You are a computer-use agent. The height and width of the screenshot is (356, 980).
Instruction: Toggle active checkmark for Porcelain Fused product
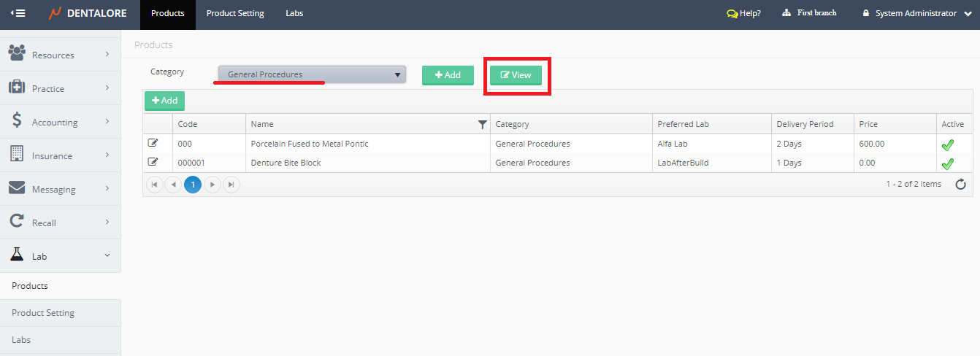(948, 144)
